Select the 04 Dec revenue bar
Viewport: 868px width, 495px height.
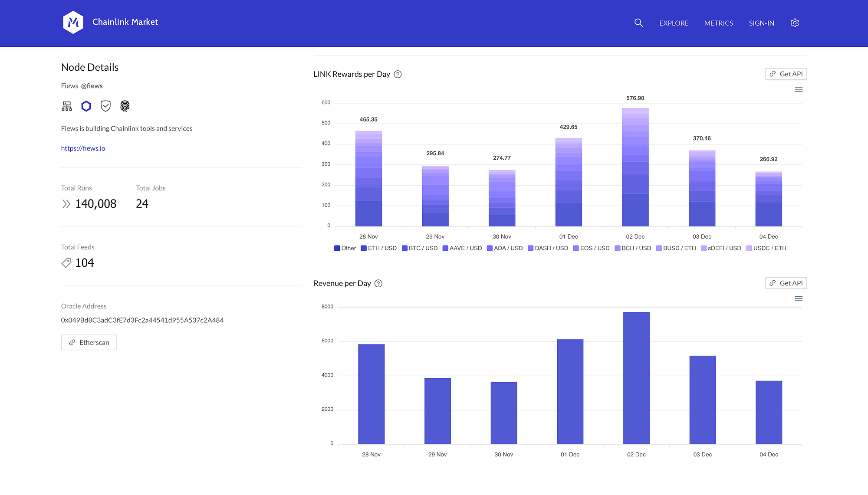click(x=769, y=413)
